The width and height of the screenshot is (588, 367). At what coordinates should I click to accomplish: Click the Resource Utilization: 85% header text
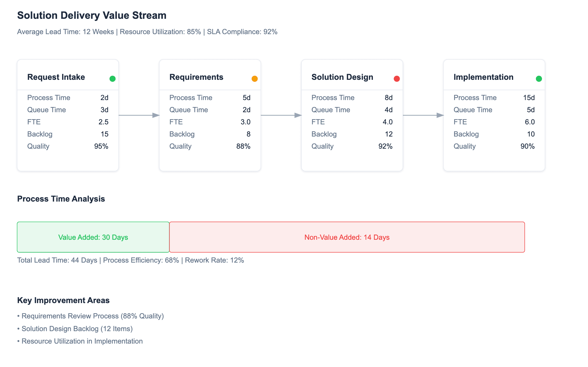[160, 32]
